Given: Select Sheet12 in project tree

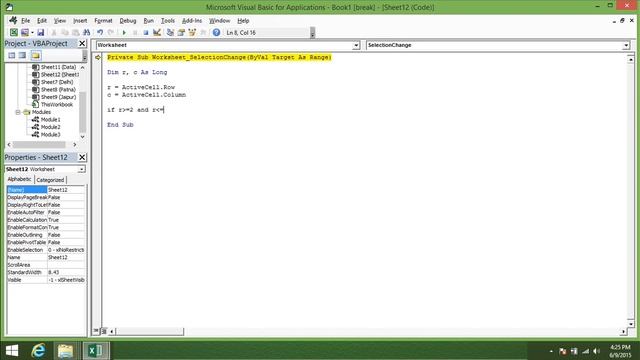Looking at the screenshot, I should click(x=60, y=75).
